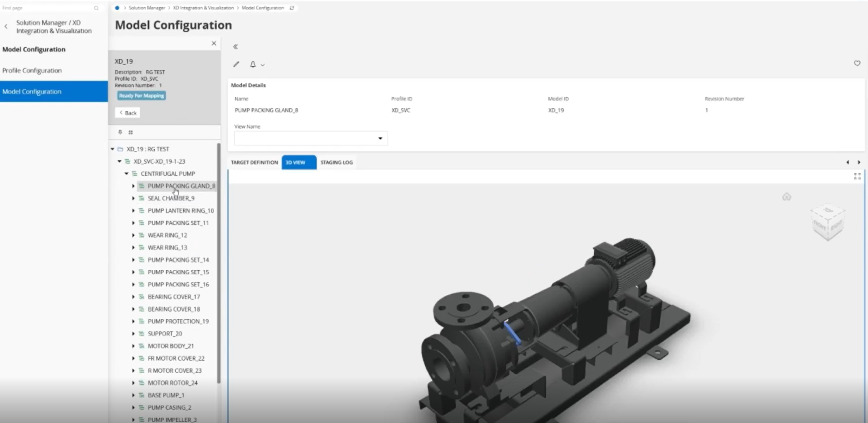
Task: Click the refresh icon in breadcrumb
Action: pos(292,8)
